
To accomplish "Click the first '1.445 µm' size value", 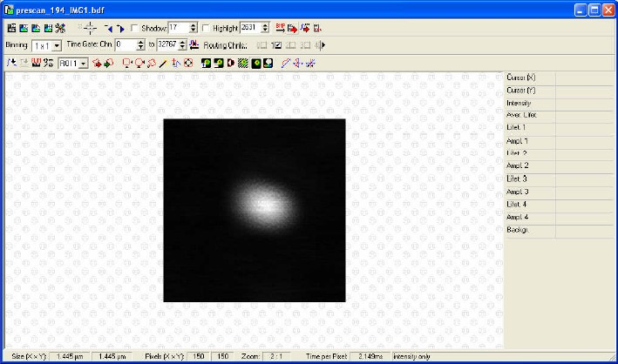I will tap(70, 356).
